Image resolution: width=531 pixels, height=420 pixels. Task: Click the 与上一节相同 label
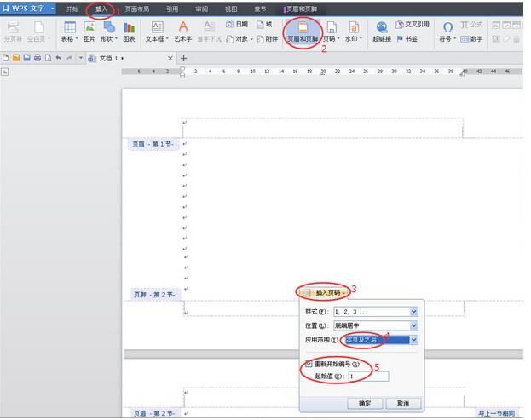(497, 413)
